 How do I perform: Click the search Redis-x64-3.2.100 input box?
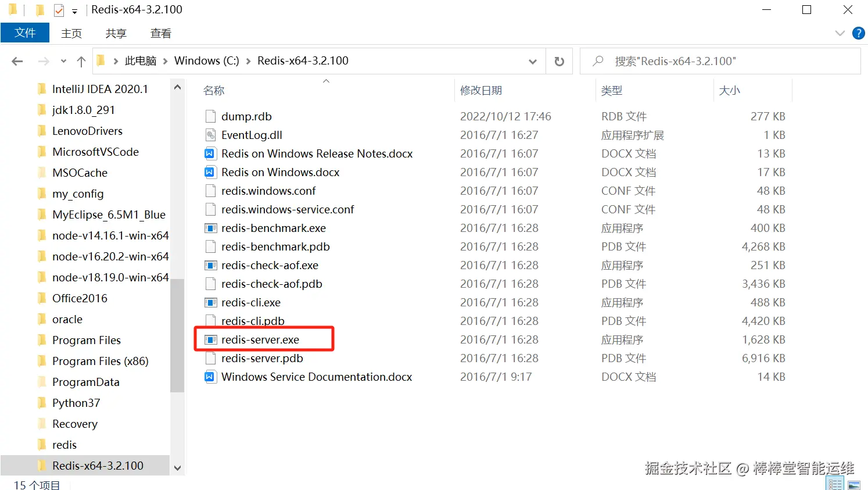tap(720, 61)
